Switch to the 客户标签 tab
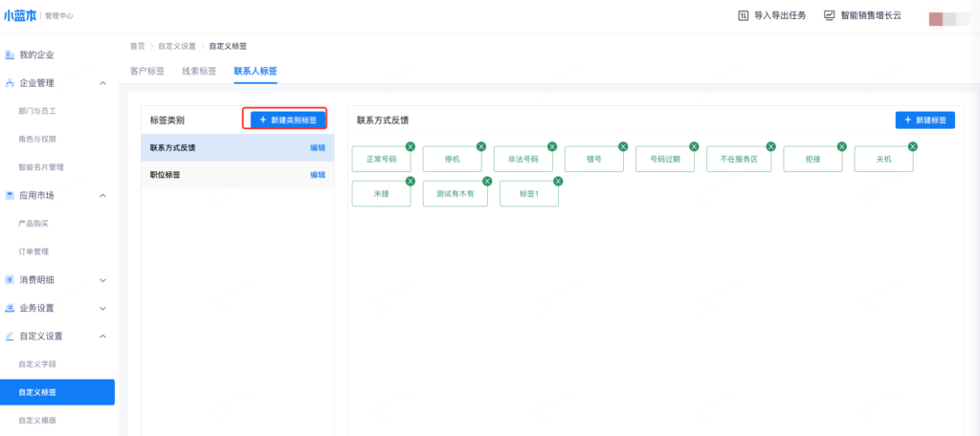 pyautogui.click(x=146, y=71)
